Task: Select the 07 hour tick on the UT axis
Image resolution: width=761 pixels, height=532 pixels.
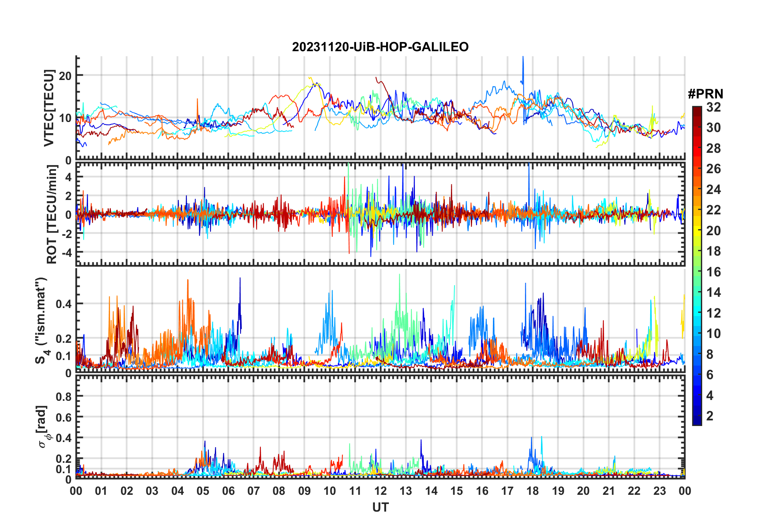Action: (254, 491)
